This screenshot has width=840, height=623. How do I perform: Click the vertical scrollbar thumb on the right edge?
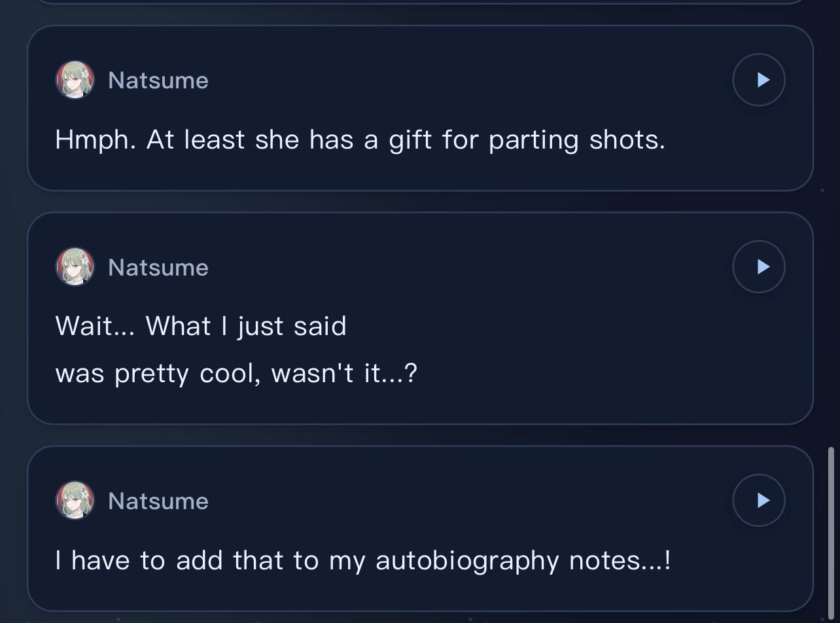pyautogui.click(x=831, y=529)
